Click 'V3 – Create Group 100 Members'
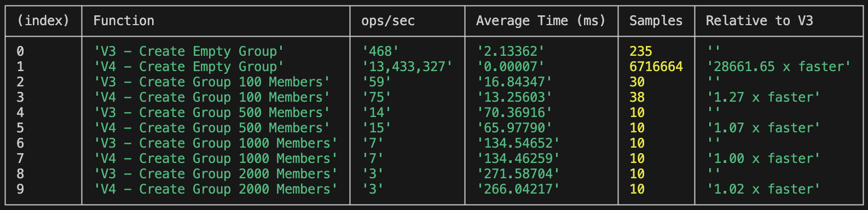The image size is (868, 210). pos(212,82)
